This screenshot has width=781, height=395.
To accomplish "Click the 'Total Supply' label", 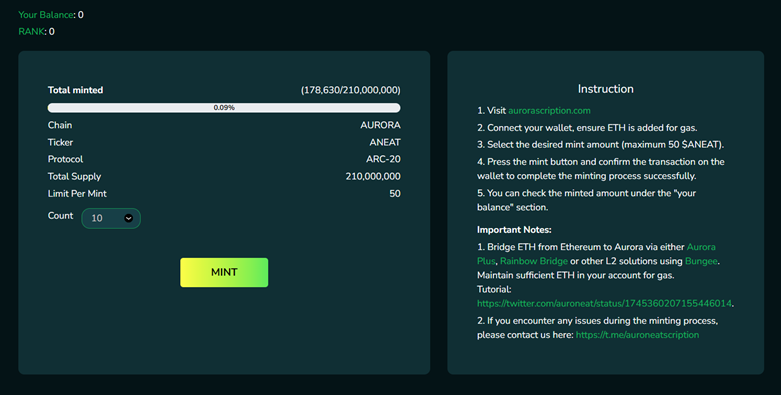I will click(74, 176).
